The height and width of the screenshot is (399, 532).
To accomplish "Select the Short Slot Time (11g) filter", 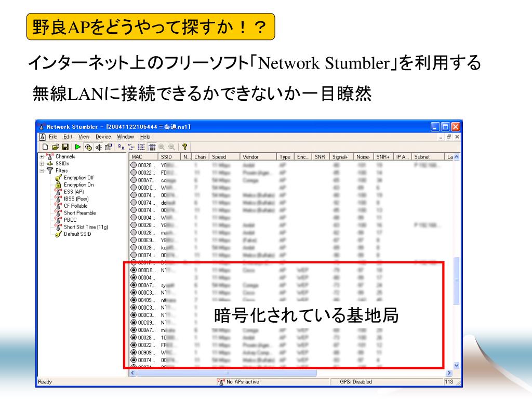I will (x=86, y=227).
